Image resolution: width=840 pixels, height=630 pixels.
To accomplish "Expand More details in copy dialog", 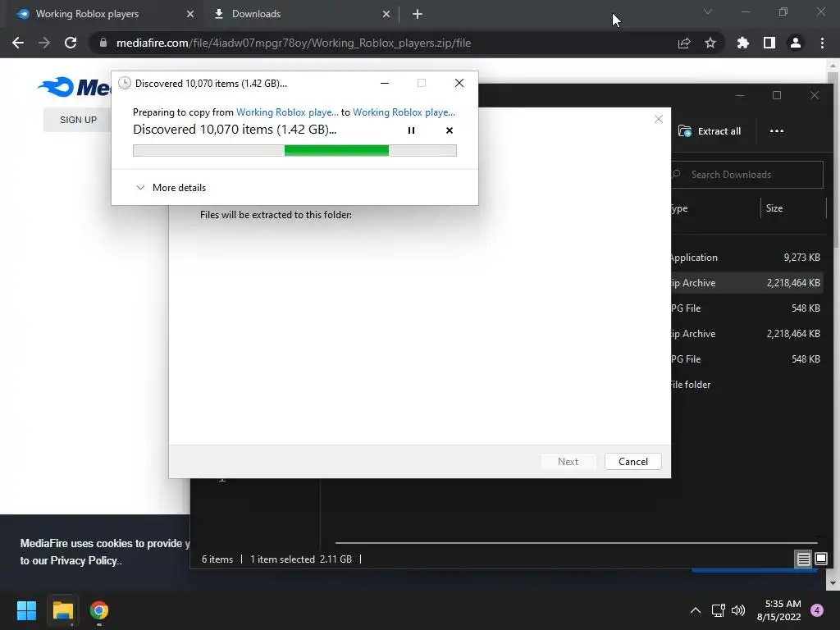I will click(171, 188).
